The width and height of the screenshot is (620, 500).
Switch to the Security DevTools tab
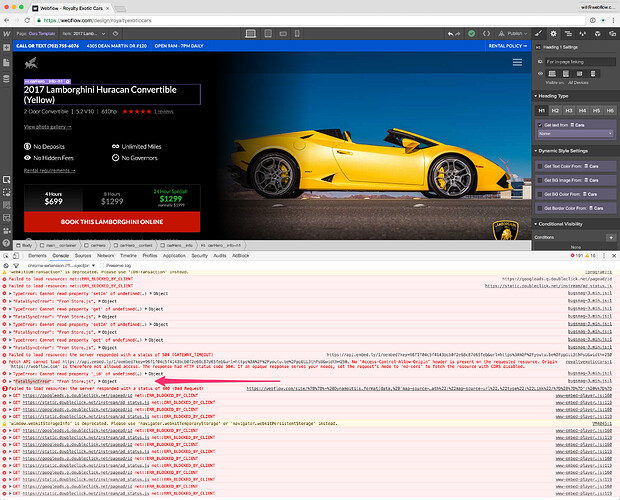tap(200, 256)
